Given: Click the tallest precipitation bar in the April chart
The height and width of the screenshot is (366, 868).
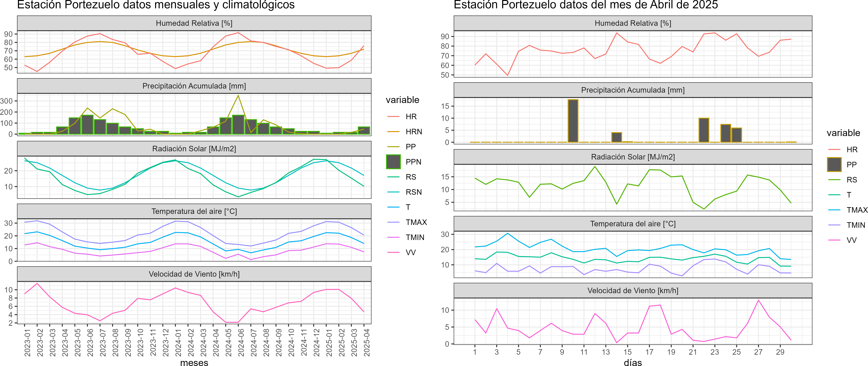Looking at the screenshot, I should [x=573, y=121].
